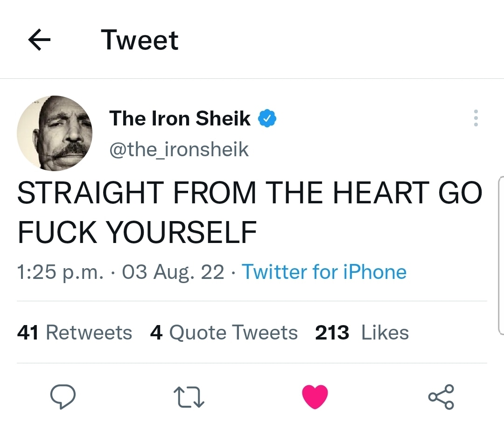This screenshot has height=423, width=504.
Task: Show the 4 Quote Tweets
Action: (224, 333)
